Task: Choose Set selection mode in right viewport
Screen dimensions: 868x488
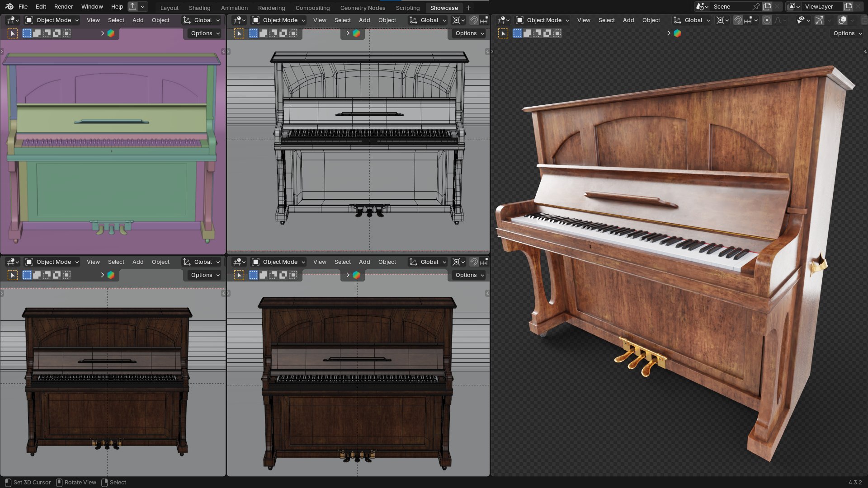Action: pos(517,33)
